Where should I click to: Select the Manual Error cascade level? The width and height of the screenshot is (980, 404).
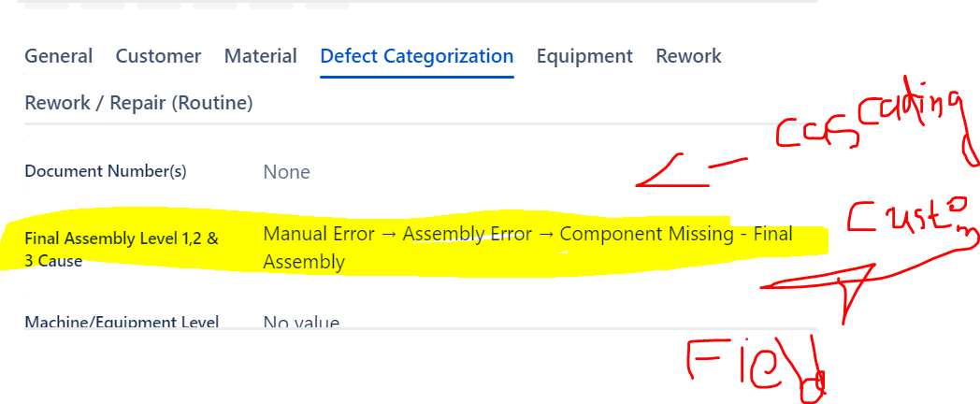pyautogui.click(x=319, y=234)
